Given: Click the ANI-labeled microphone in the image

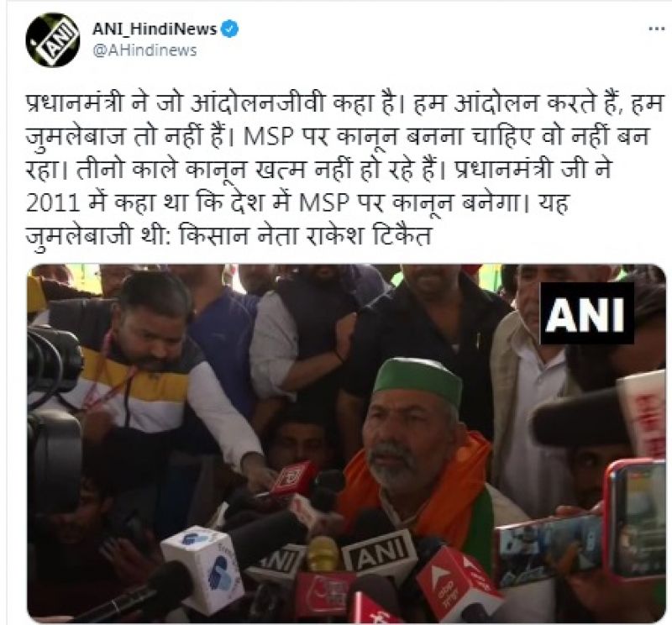Looking at the screenshot, I should (x=380, y=554).
